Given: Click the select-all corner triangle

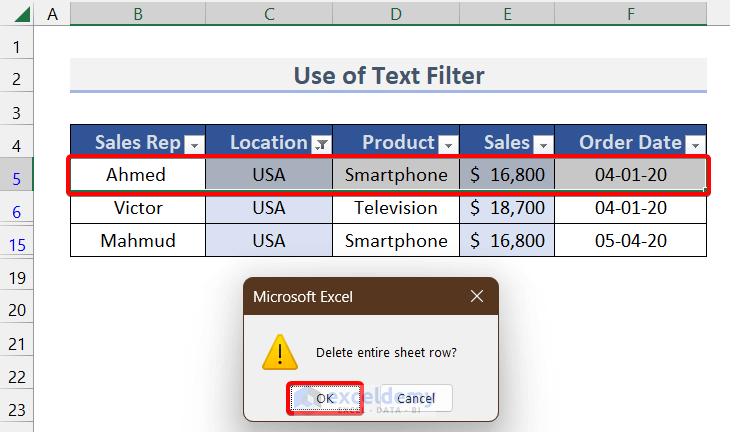Looking at the screenshot, I should [17, 13].
